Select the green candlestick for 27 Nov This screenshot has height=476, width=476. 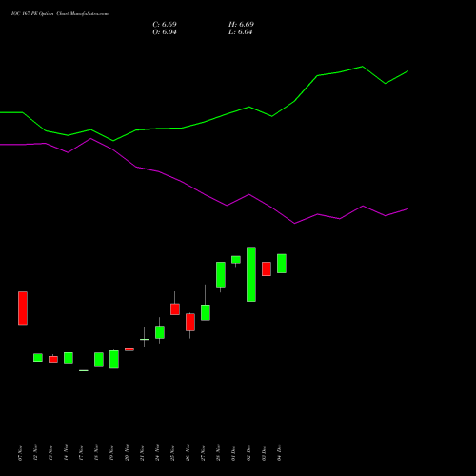(206, 312)
